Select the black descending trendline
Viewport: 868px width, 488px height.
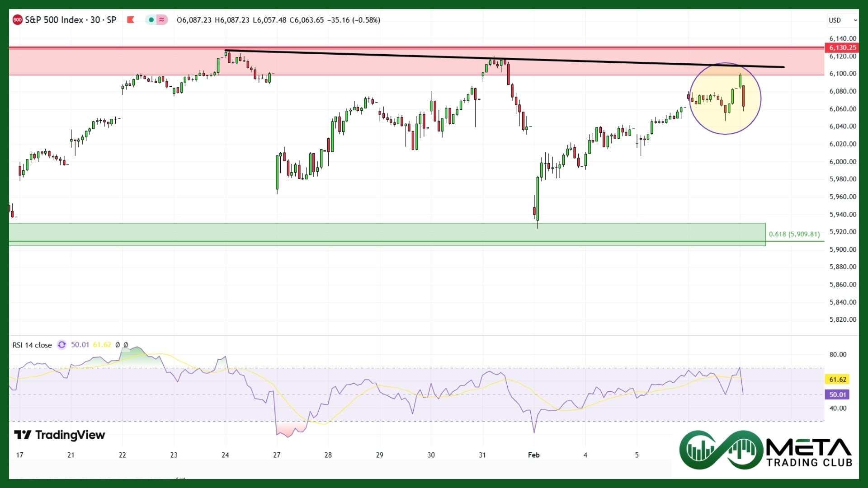(x=505, y=59)
